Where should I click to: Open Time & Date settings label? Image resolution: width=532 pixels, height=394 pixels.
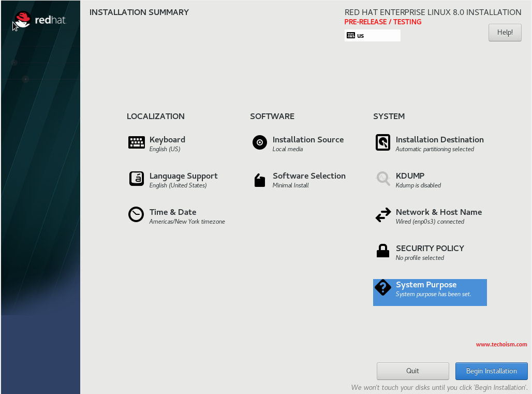pos(173,212)
